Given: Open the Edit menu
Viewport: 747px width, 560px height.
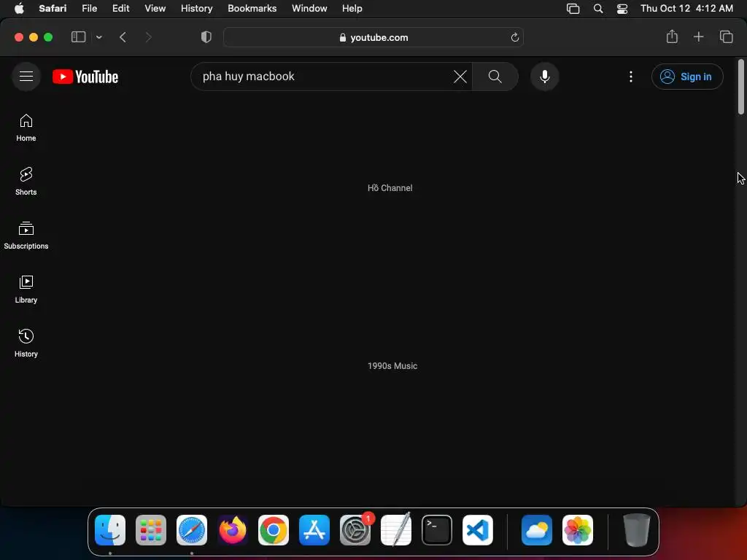Looking at the screenshot, I should [120, 8].
